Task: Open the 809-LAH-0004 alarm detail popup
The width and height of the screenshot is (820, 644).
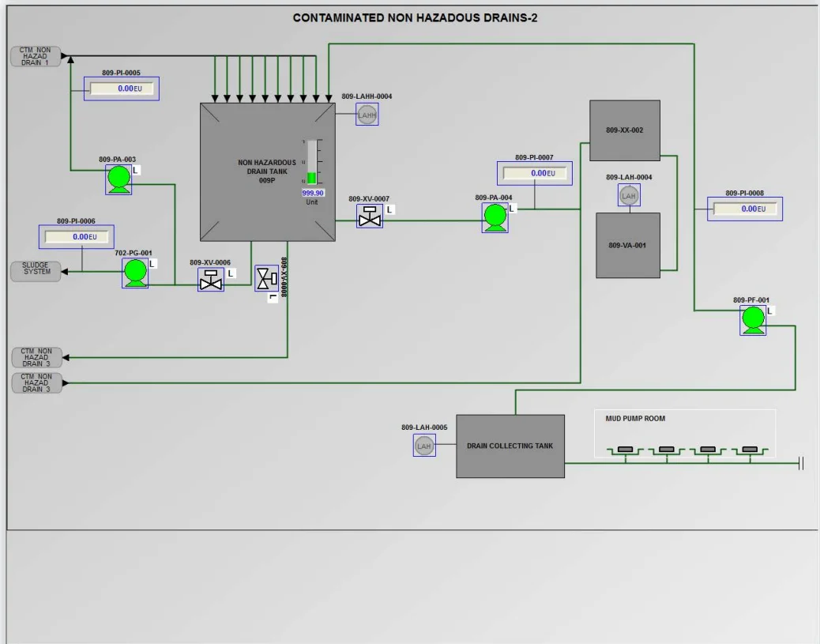Action: point(628,194)
